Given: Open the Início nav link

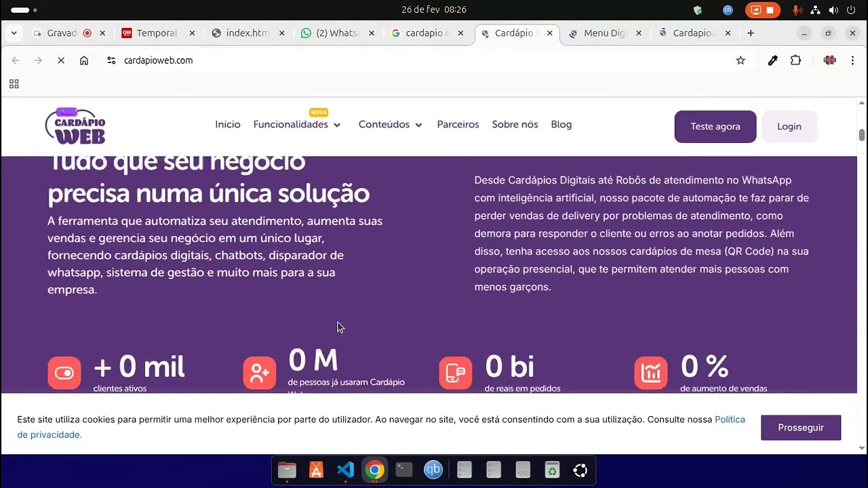Looking at the screenshot, I should coord(228,125).
